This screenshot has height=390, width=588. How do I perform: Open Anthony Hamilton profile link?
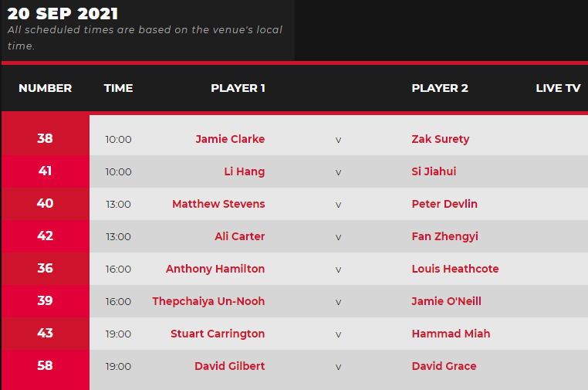click(x=215, y=269)
